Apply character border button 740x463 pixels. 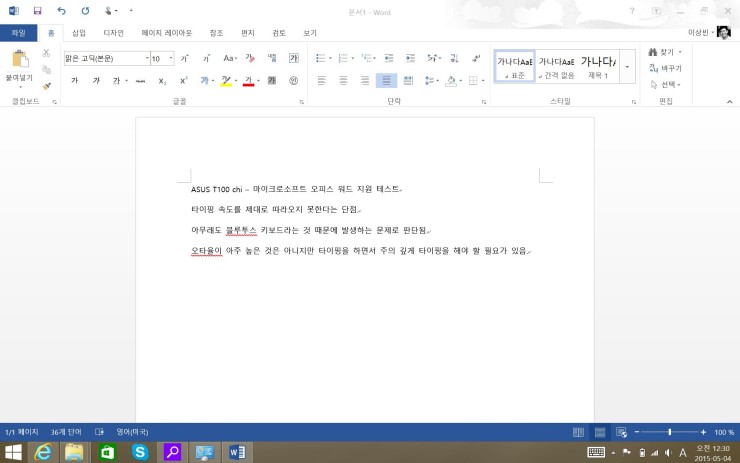(x=294, y=58)
